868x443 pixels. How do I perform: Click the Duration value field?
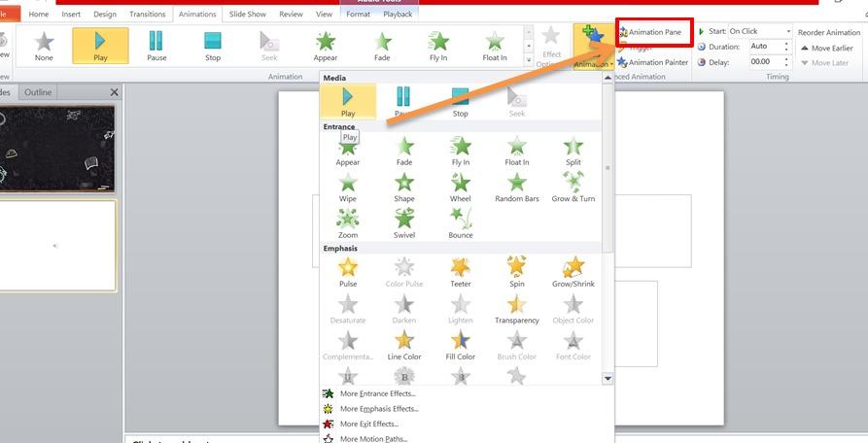pyautogui.click(x=766, y=47)
